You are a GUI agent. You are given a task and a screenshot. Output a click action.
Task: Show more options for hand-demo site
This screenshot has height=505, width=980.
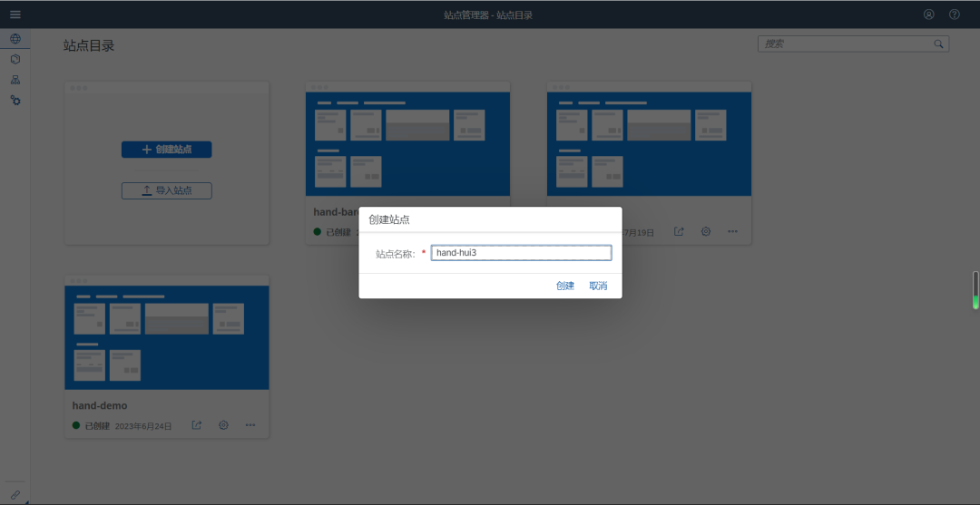click(250, 425)
